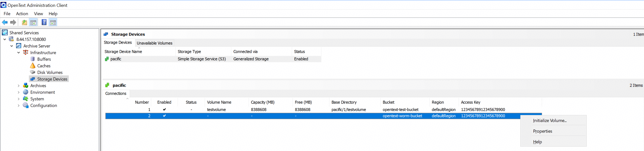Screen dimensions: 644x151
Task: Click the OpenText application title icon
Action: point(3,5)
